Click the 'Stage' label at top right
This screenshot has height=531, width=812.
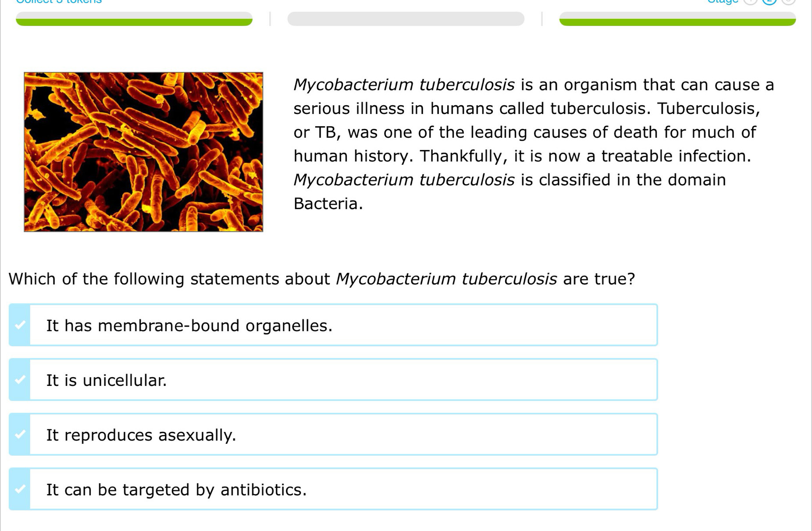(x=723, y=2)
